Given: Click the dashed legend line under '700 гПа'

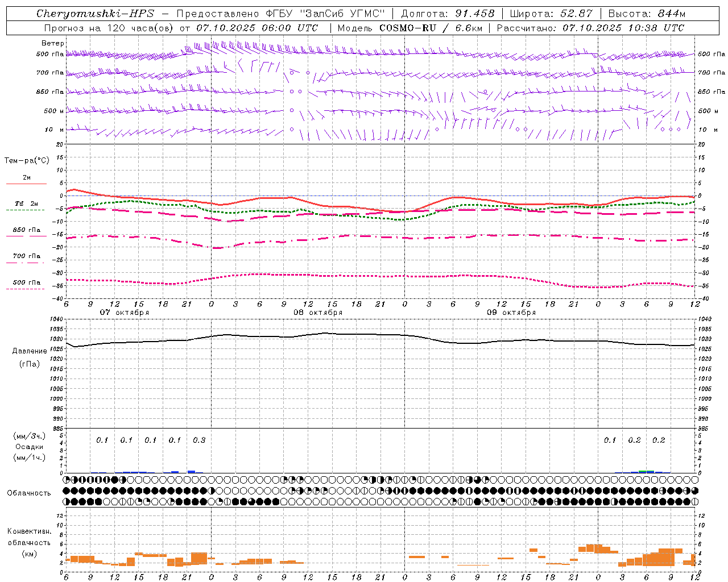Looking at the screenshot, I should (26, 263).
